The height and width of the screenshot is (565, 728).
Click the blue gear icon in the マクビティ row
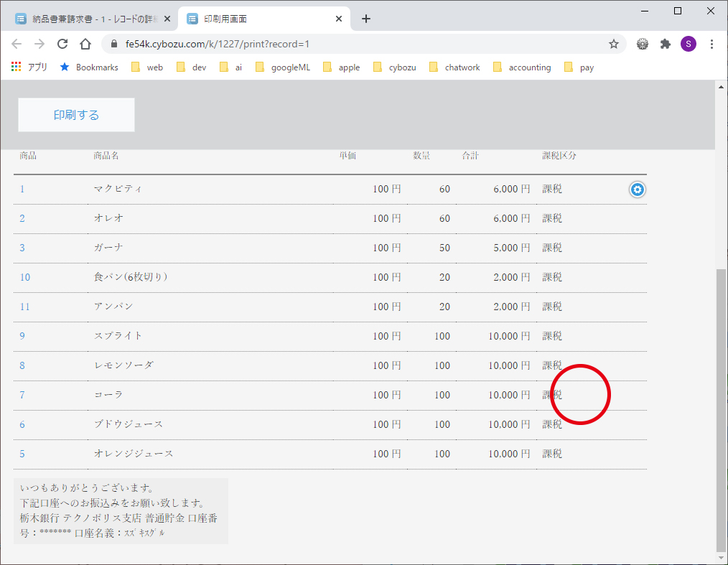[x=638, y=190]
